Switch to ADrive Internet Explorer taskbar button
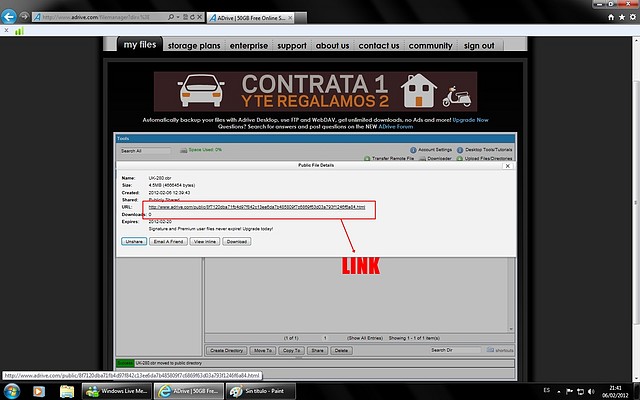This screenshot has width=640, height=400. click(189, 391)
